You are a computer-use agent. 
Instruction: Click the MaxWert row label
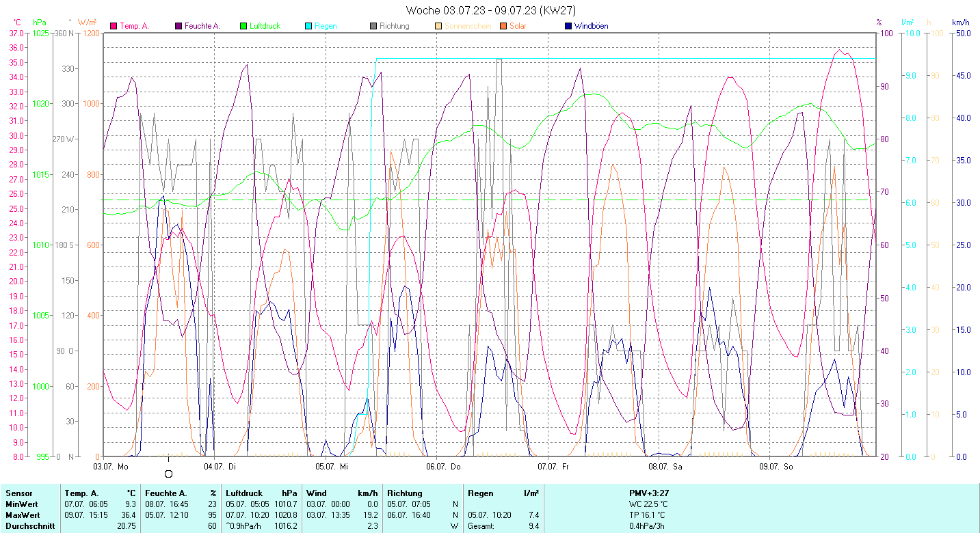(23, 515)
